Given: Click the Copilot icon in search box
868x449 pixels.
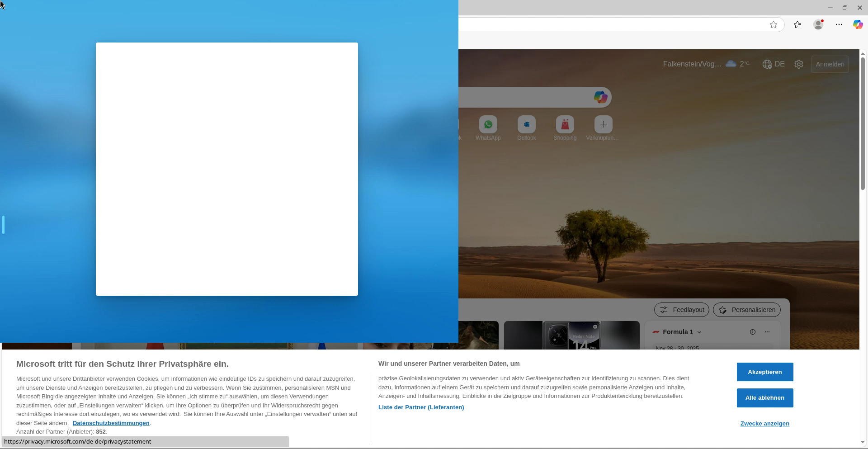Looking at the screenshot, I should click(600, 97).
